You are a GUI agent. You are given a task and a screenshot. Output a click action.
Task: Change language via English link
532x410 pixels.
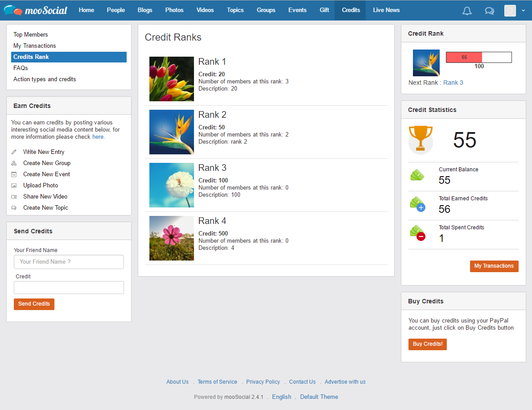pyautogui.click(x=281, y=397)
